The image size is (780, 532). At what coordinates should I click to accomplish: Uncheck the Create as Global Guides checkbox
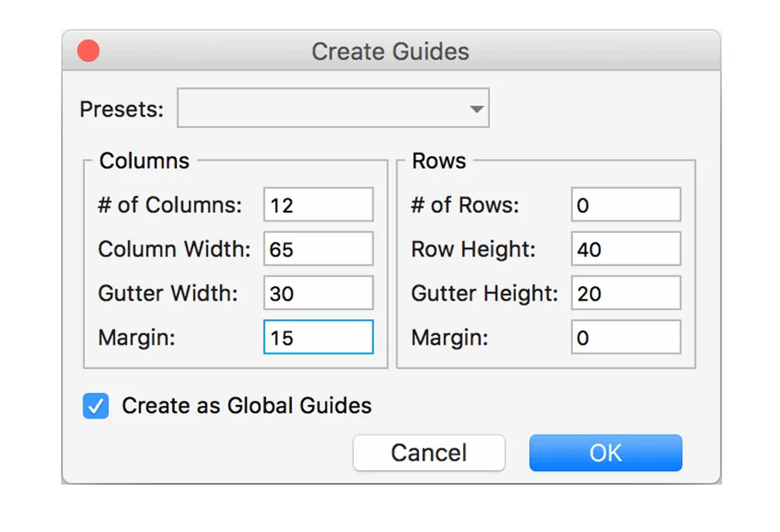tap(96, 406)
